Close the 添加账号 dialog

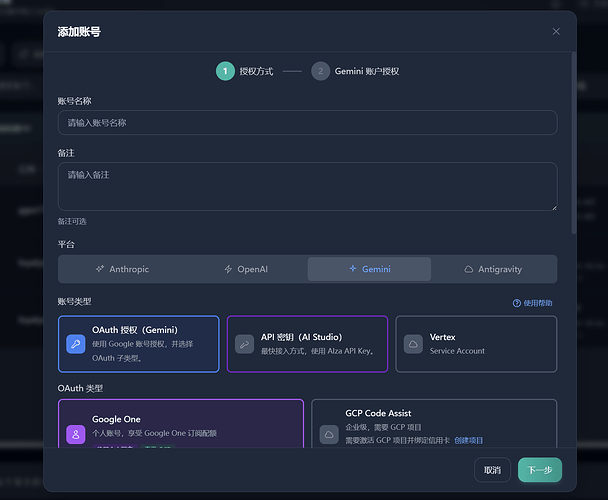coord(556,31)
